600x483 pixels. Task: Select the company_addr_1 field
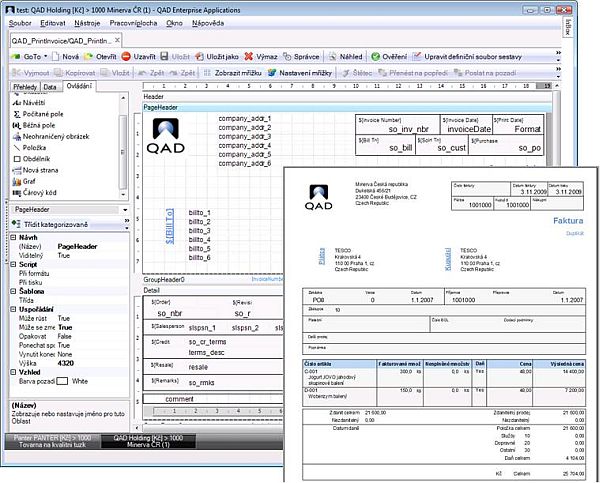point(245,119)
